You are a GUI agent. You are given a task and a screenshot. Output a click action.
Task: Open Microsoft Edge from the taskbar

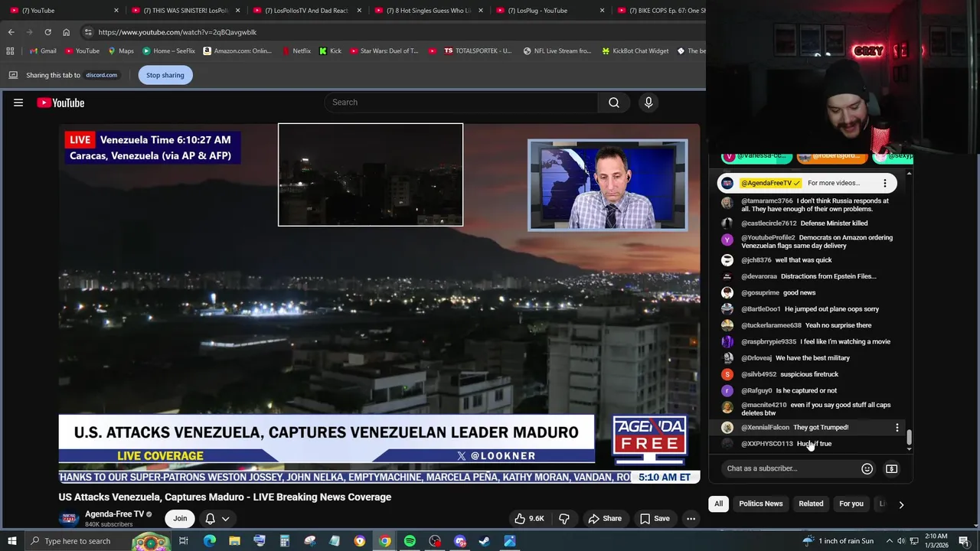pyautogui.click(x=209, y=541)
